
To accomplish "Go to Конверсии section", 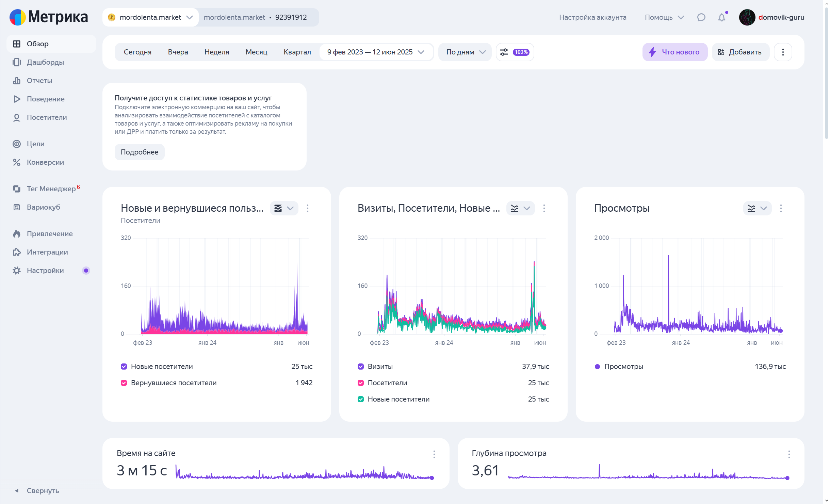I will pos(45,162).
